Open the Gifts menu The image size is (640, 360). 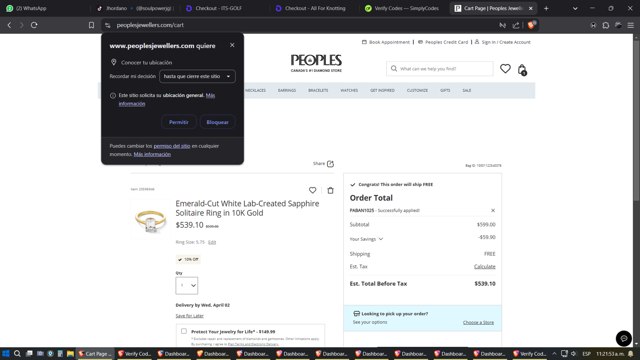tap(445, 90)
